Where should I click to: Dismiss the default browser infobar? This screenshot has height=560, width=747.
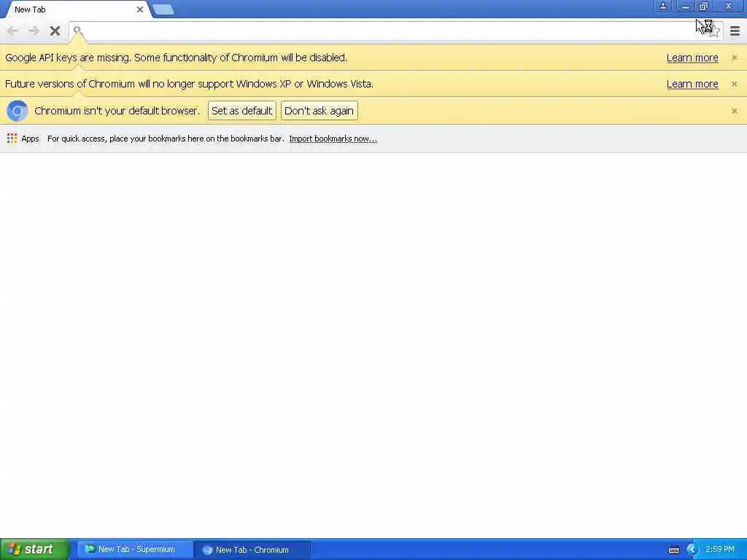pyautogui.click(x=734, y=111)
